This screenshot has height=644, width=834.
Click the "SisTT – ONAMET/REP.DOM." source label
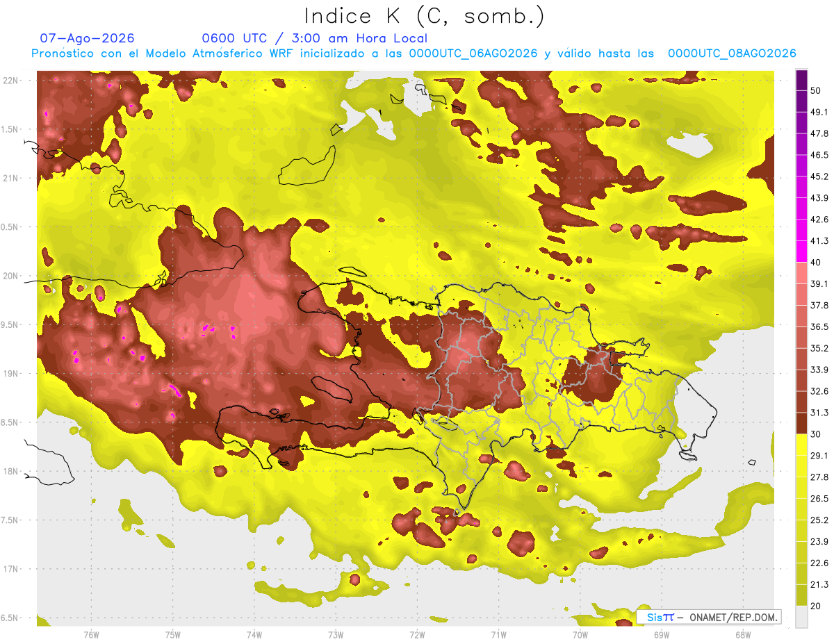[709, 617]
